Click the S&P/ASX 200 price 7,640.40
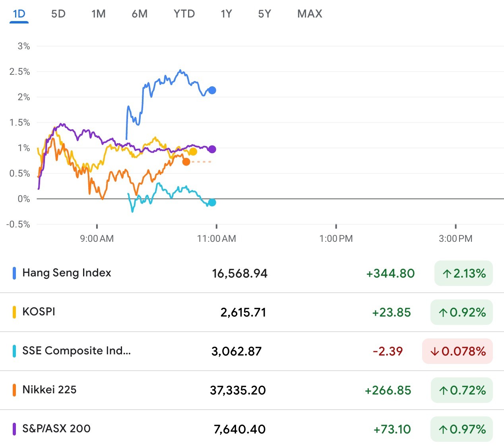504x447 pixels. (240, 430)
